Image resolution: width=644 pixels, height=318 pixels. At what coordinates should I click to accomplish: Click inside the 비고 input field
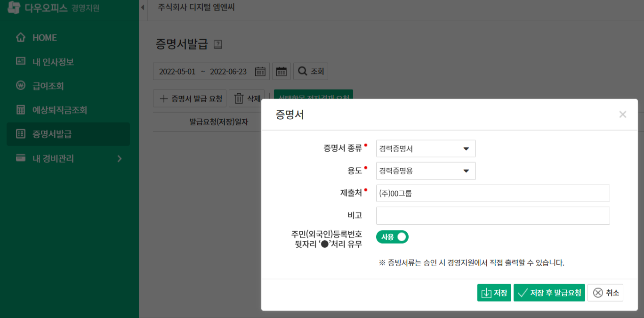(492, 215)
